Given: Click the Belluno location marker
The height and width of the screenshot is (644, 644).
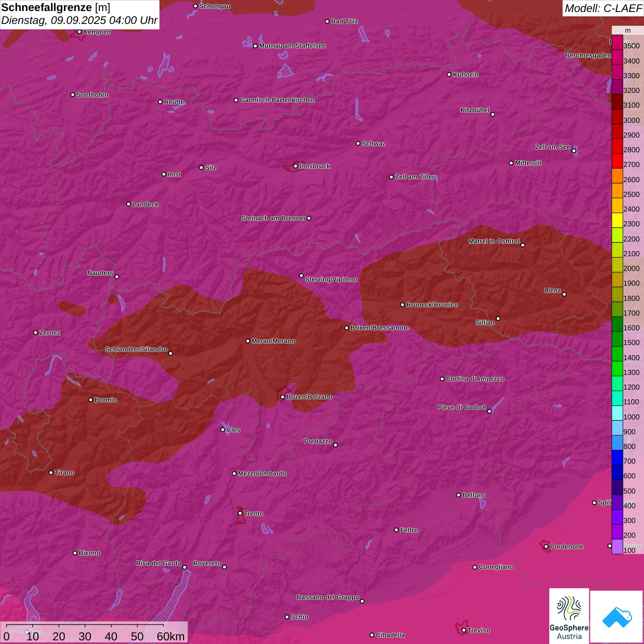Looking at the screenshot, I should 458,495.
